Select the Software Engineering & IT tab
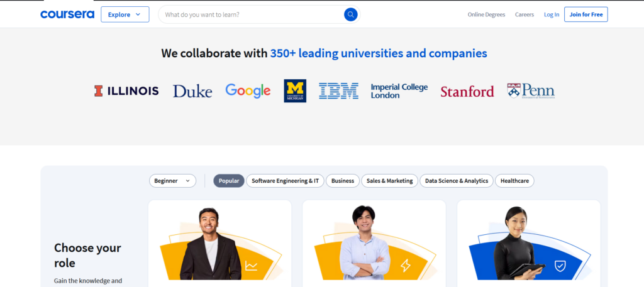The height and width of the screenshot is (287, 644). point(285,181)
